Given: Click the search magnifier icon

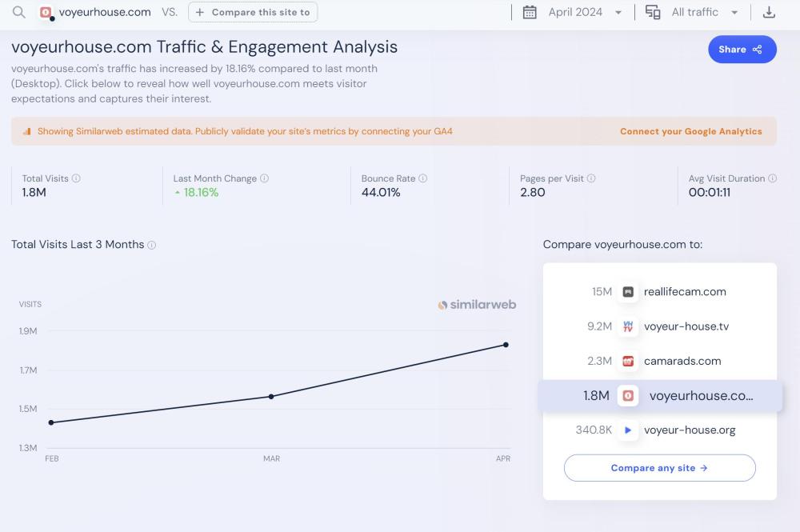Looking at the screenshot, I should [x=18, y=12].
